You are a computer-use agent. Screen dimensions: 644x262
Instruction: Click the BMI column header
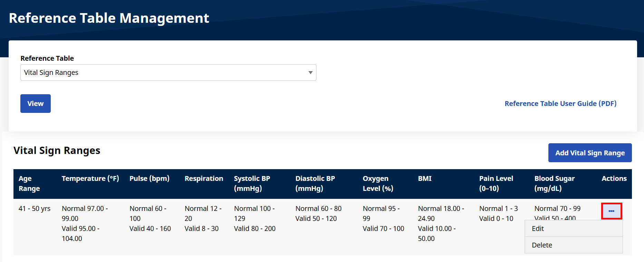425,178
